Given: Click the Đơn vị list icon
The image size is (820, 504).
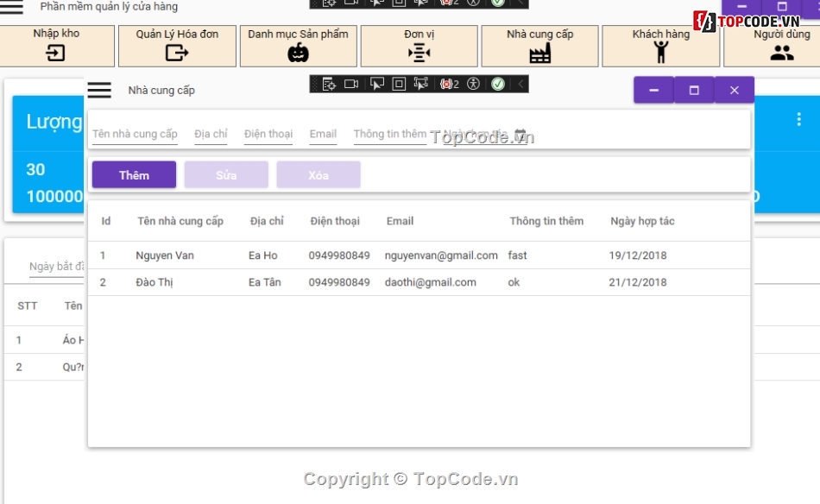Looking at the screenshot, I should (x=420, y=51).
